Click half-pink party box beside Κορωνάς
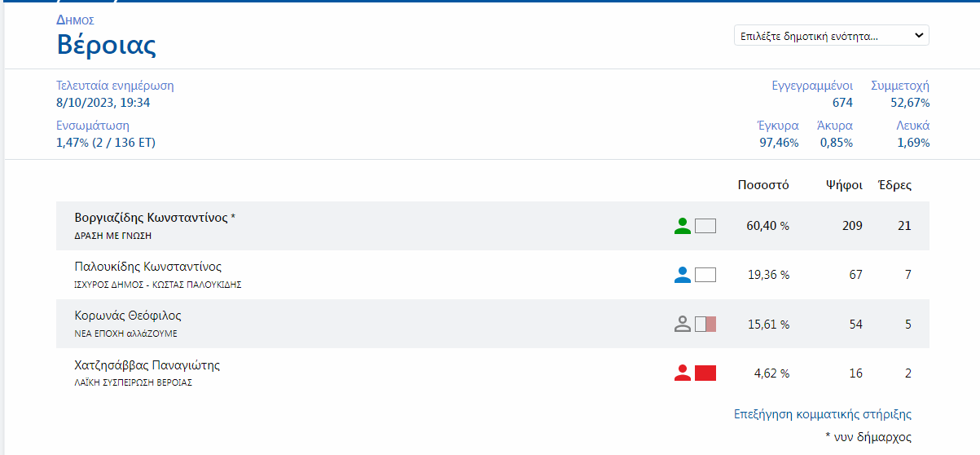The image size is (980, 455). click(x=705, y=324)
